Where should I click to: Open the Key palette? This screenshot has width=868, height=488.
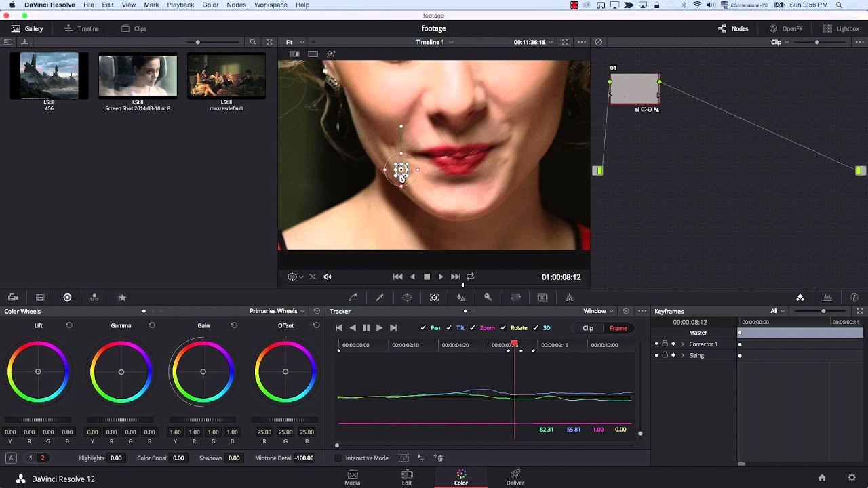488,298
